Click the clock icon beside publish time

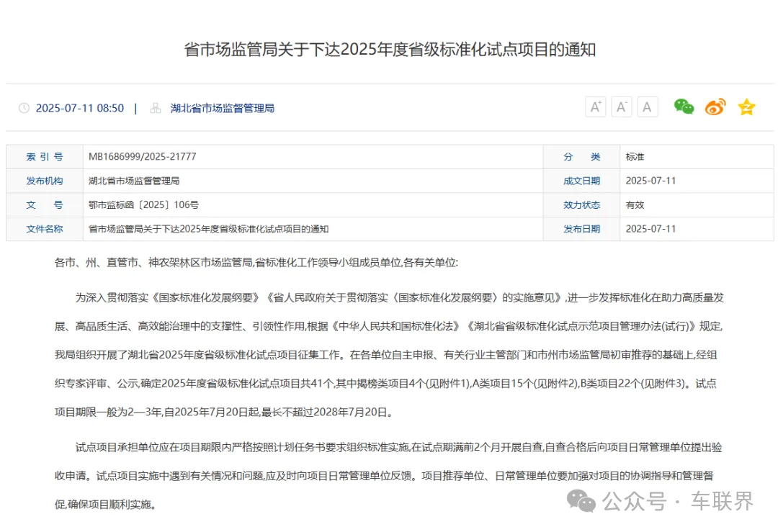pos(24,108)
